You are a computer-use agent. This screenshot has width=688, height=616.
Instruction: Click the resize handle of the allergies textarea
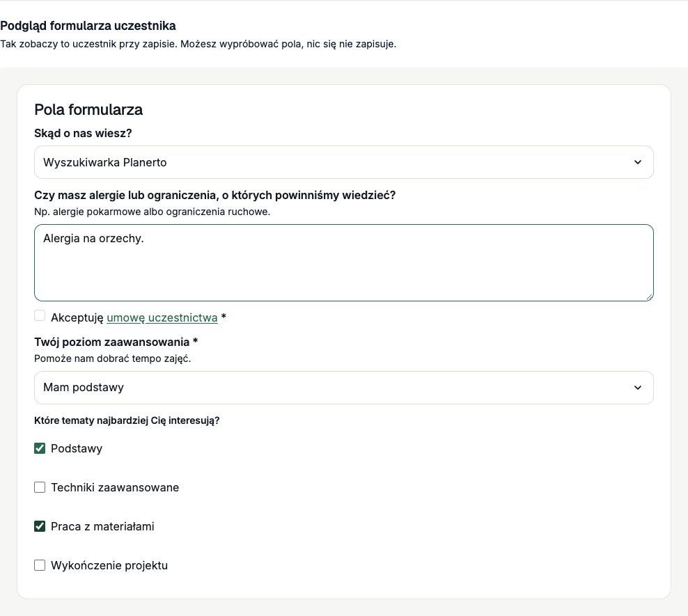tap(650, 297)
